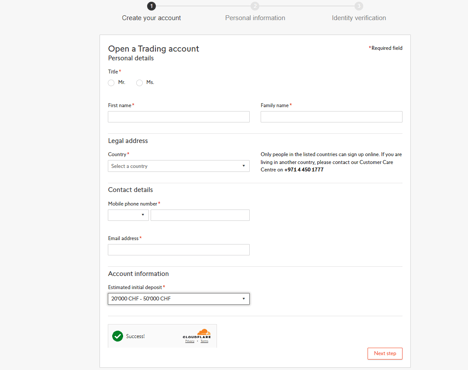Open the Cloudflare Privacy link
The width and height of the screenshot is (468, 370).
pyautogui.click(x=190, y=341)
